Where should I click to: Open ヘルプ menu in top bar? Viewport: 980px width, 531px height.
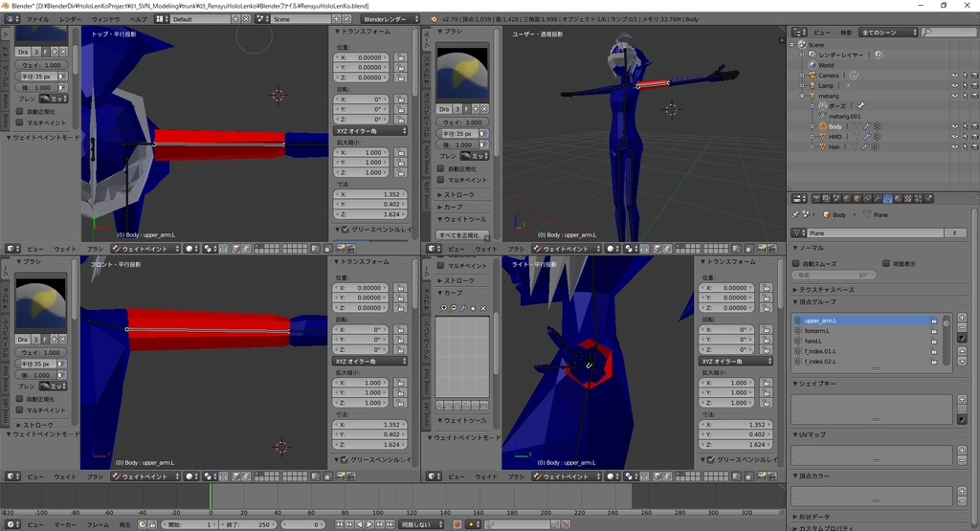point(138,19)
